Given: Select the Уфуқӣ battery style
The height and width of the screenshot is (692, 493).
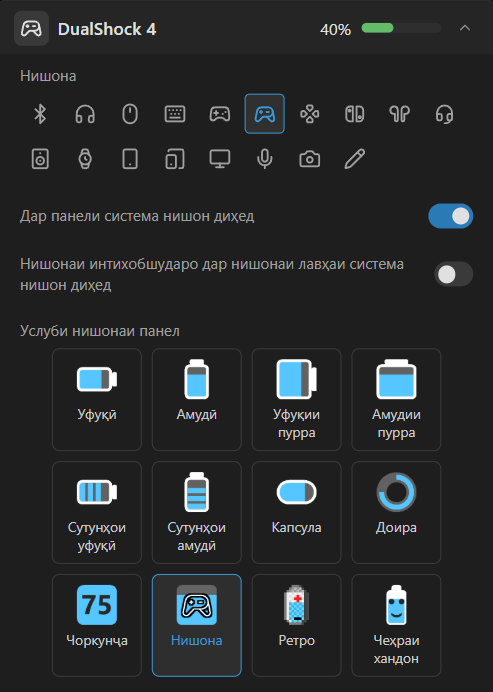Looking at the screenshot, I should [97, 399].
